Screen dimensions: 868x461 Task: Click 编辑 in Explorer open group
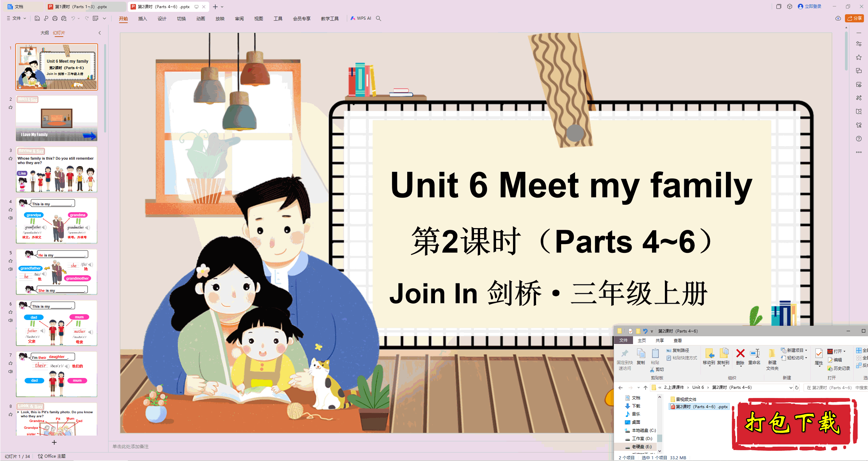click(x=835, y=360)
